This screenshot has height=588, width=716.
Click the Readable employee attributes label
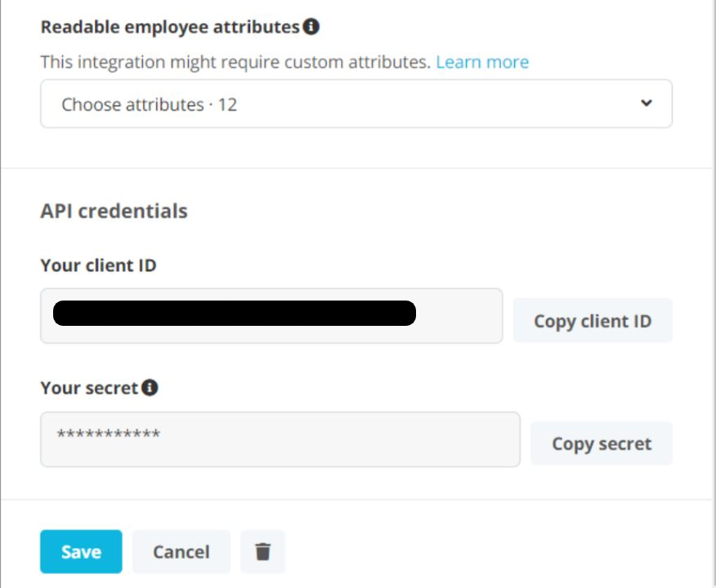170,27
